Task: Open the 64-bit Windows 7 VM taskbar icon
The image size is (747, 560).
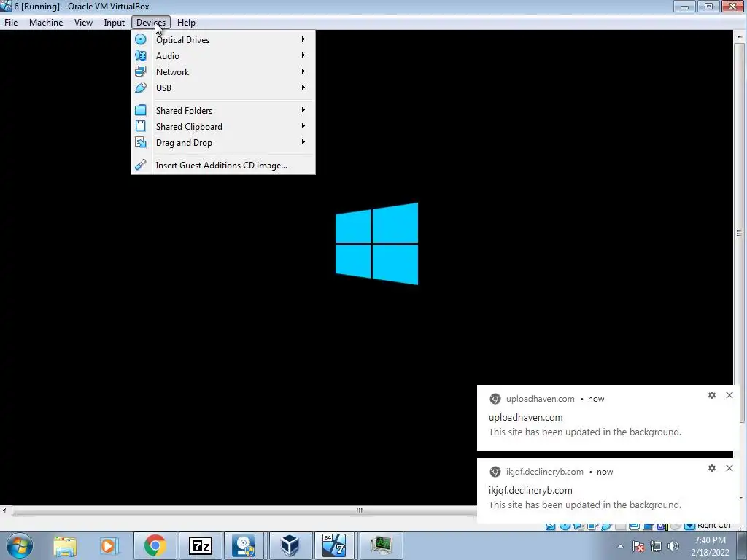Action: click(334, 545)
